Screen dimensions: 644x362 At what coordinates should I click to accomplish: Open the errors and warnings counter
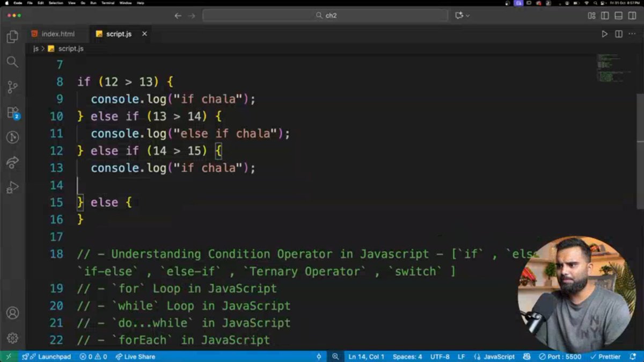[93, 357]
